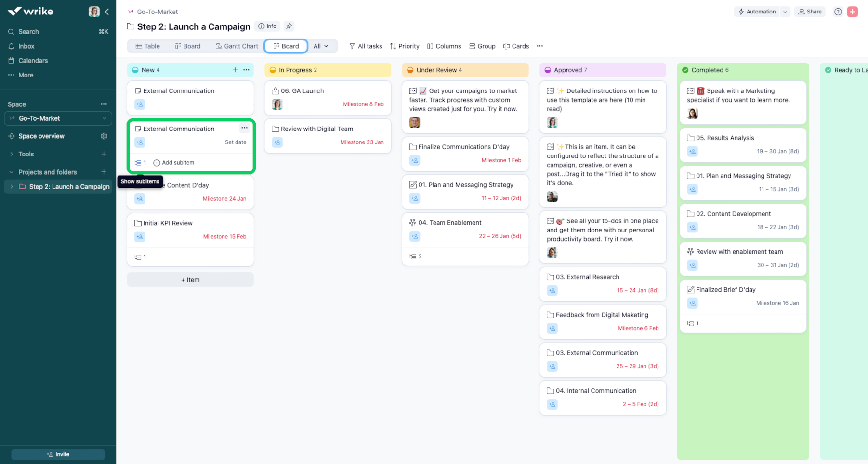Click the Search field in the sidebar
The image size is (868, 464).
click(x=28, y=31)
